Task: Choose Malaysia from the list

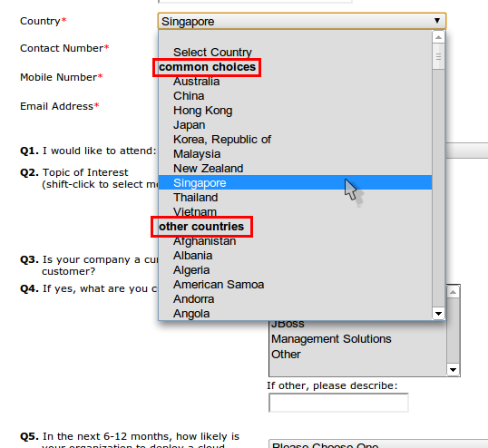Action: 295,154
